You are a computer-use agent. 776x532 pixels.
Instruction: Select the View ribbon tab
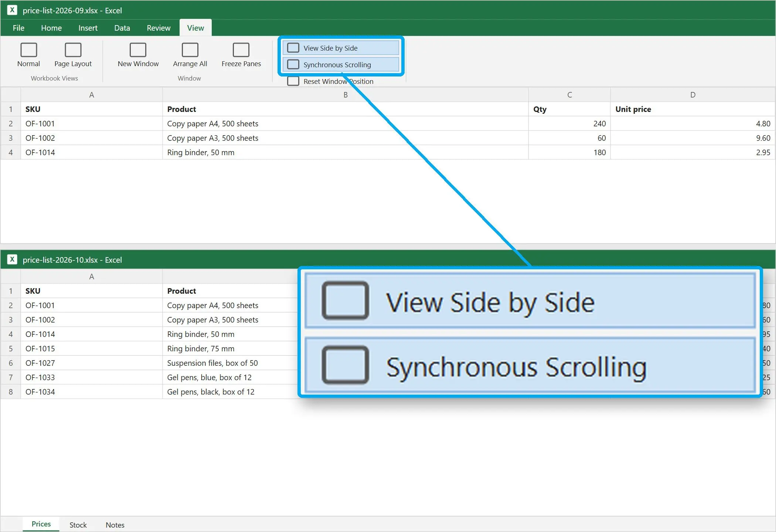[195, 28]
